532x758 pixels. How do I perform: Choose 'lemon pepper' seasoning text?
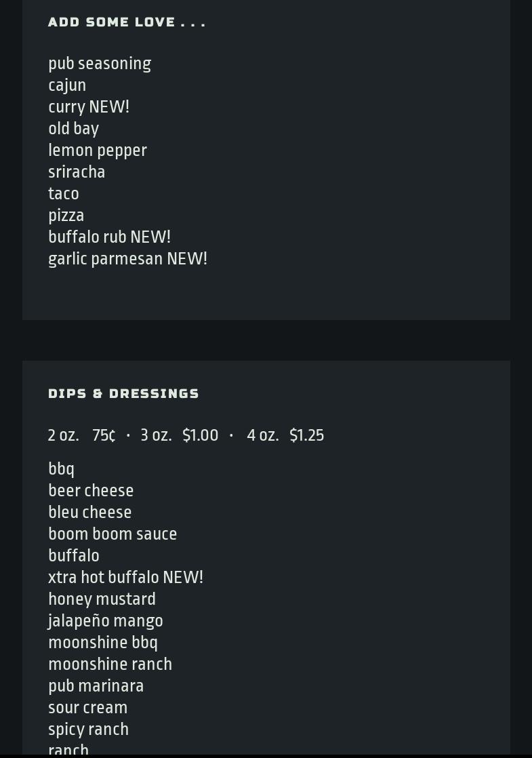coord(98,151)
